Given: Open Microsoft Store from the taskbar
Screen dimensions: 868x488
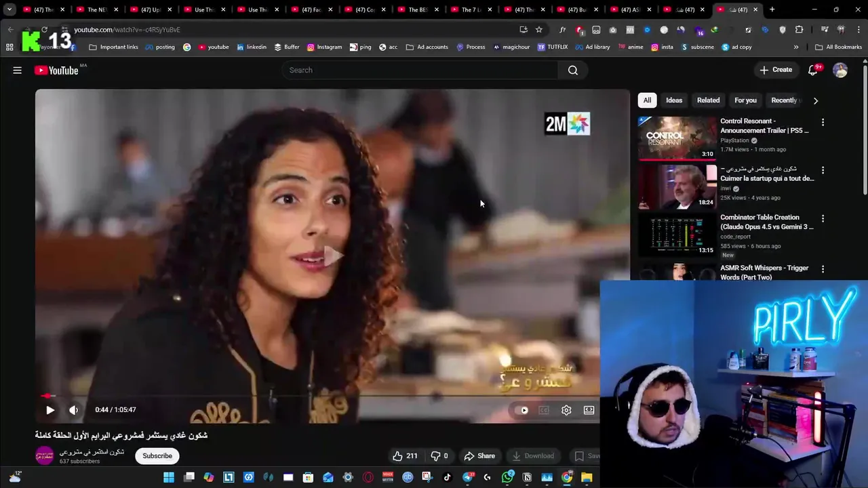Looking at the screenshot, I should pyautogui.click(x=308, y=478).
